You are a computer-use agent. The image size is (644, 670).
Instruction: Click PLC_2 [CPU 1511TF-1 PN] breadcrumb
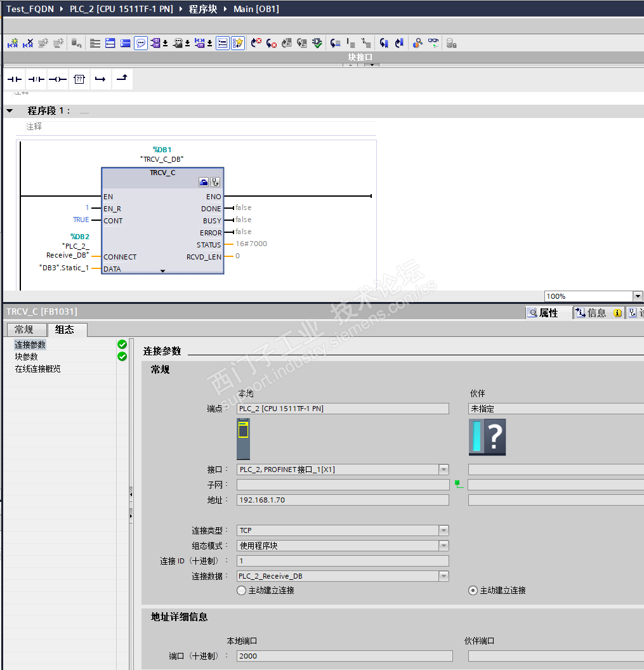click(121, 9)
